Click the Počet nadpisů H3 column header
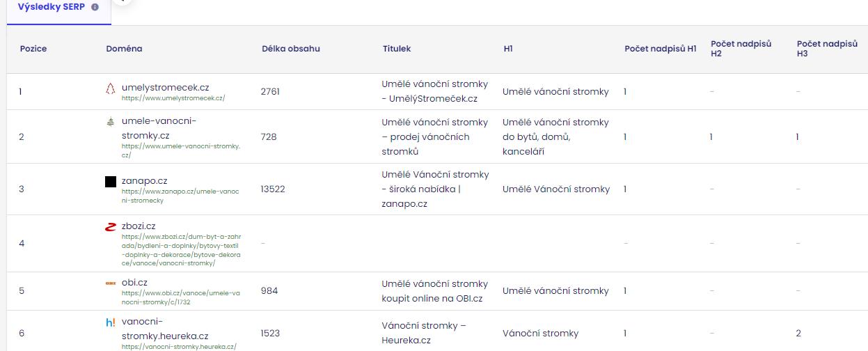Image resolution: width=868 pixels, height=351 pixels. click(x=827, y=49)
